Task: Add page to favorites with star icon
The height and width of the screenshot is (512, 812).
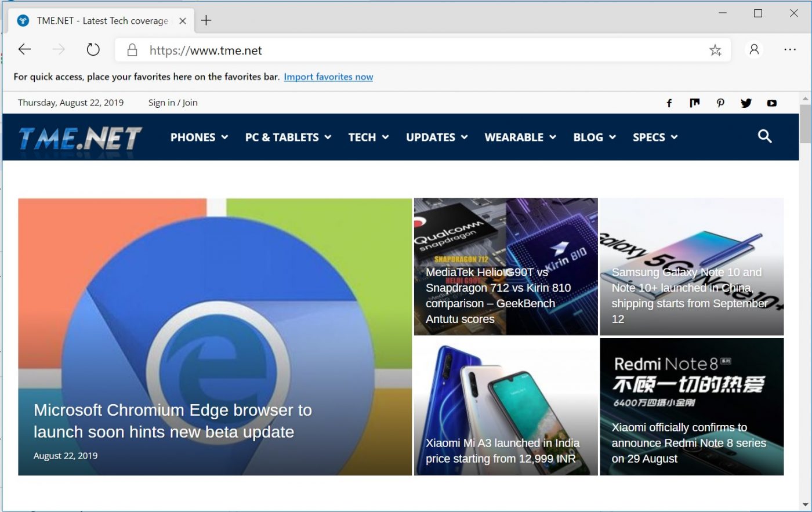Action: pos(715,50)
